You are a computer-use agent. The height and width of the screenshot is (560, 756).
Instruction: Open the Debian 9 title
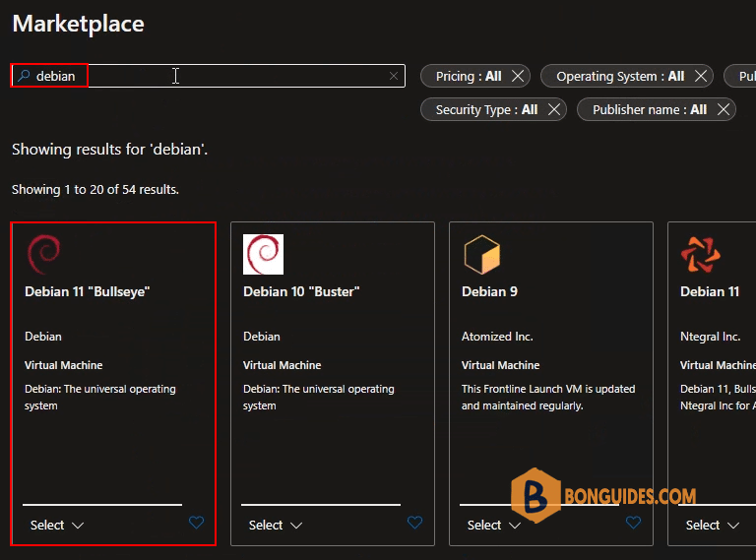(489, 291)
